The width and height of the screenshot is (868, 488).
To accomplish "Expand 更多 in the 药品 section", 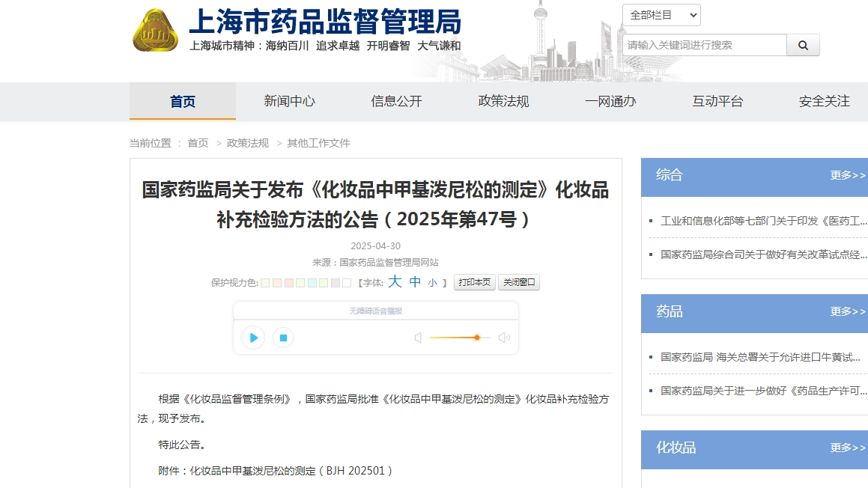I will pyautogui.click(x=847, y=311).
